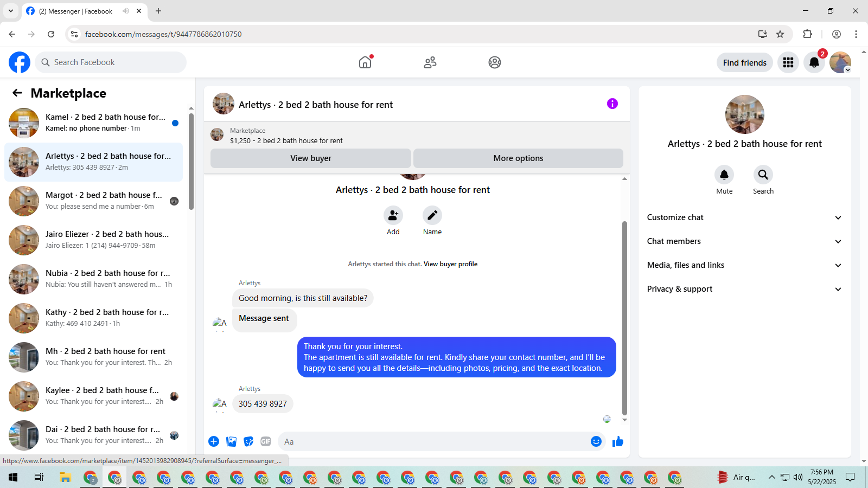Choose a sticker

(249, 441)
